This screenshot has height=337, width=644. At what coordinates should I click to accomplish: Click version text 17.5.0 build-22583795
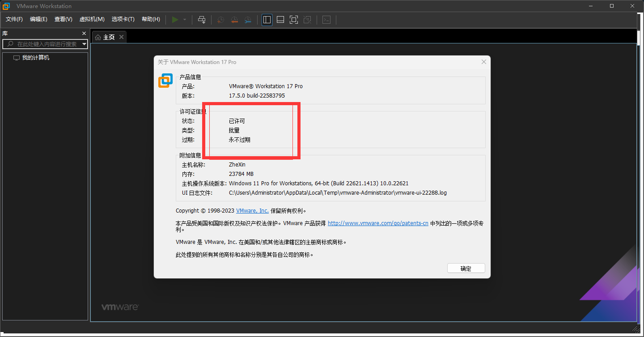point(257,96)
